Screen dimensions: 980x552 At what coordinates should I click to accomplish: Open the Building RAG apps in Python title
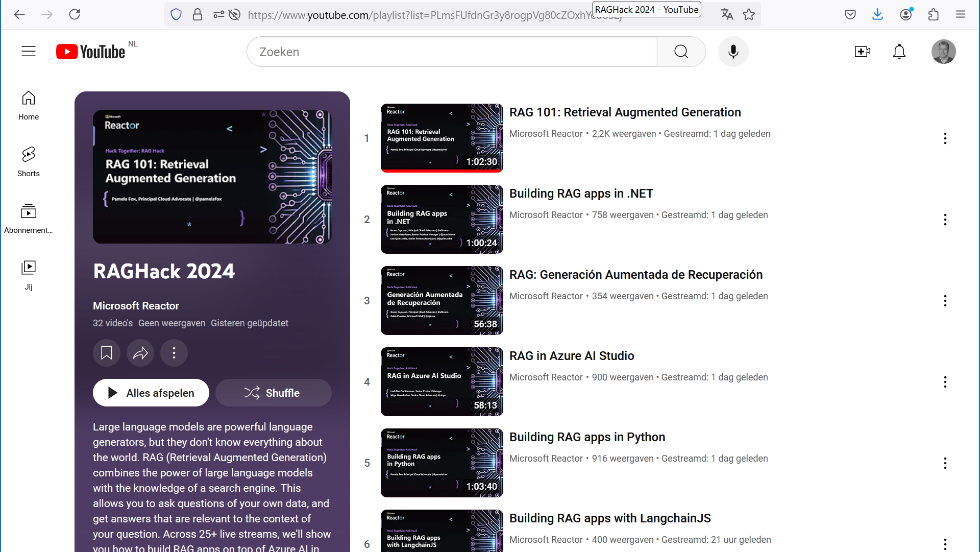click(x=587, y=437)
